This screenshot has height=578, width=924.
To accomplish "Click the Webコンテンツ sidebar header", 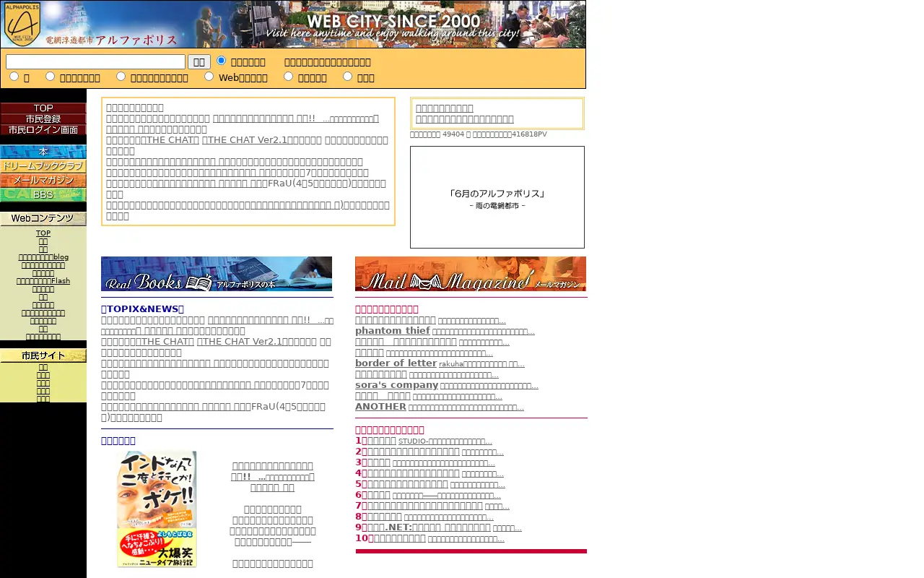I will 43,218.
